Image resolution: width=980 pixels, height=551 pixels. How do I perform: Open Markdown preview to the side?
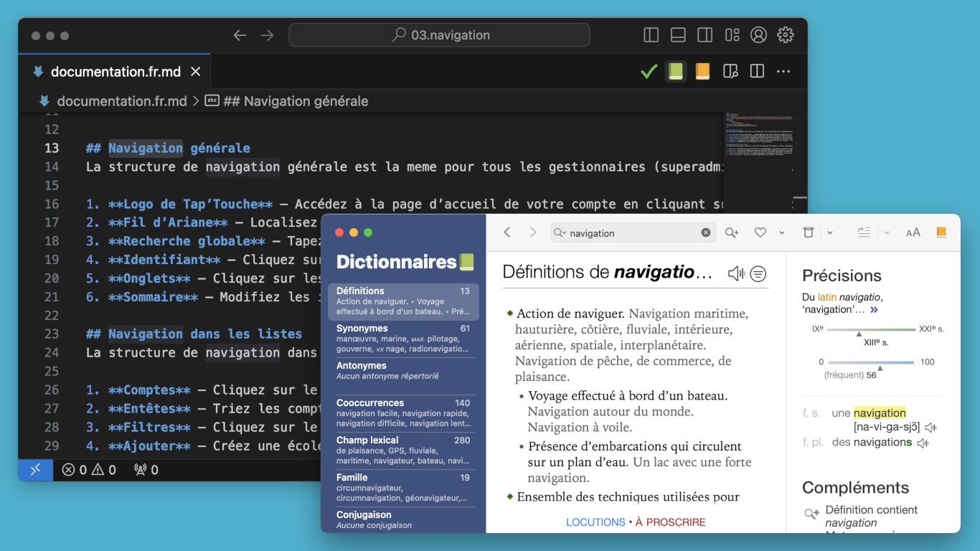tap(730, 72)
